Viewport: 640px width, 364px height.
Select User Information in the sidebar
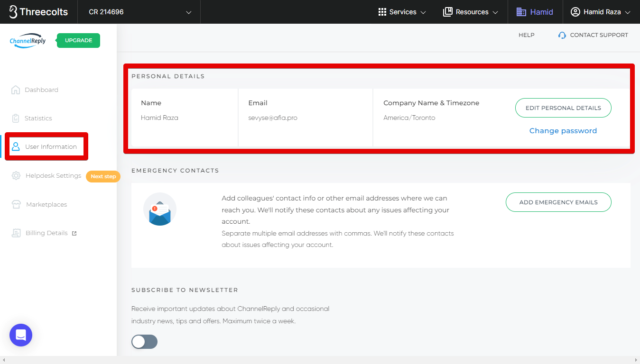(51, 146)
